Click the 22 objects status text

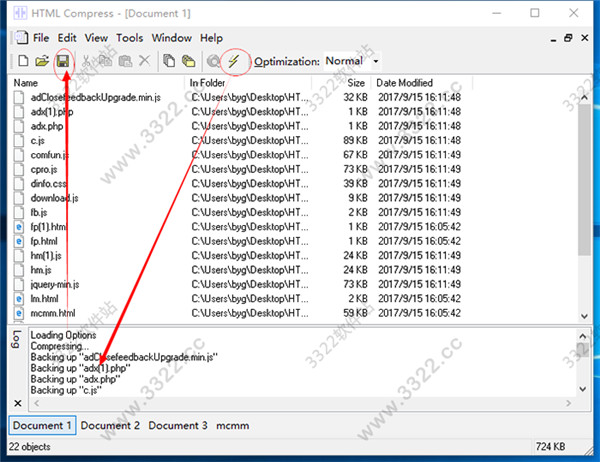[29, 447]
